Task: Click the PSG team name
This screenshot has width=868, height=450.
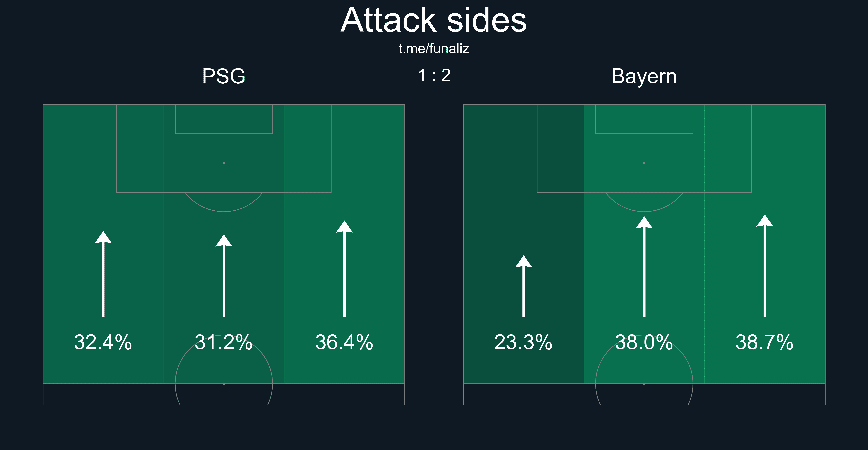Action: pos(224,76)
